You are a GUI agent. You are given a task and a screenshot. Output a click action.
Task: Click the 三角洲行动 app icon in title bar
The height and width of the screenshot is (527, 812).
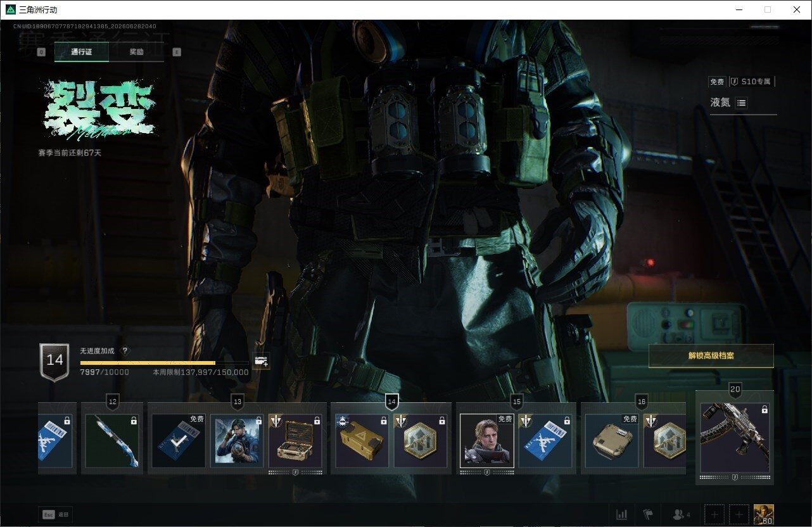coord(11,10)
